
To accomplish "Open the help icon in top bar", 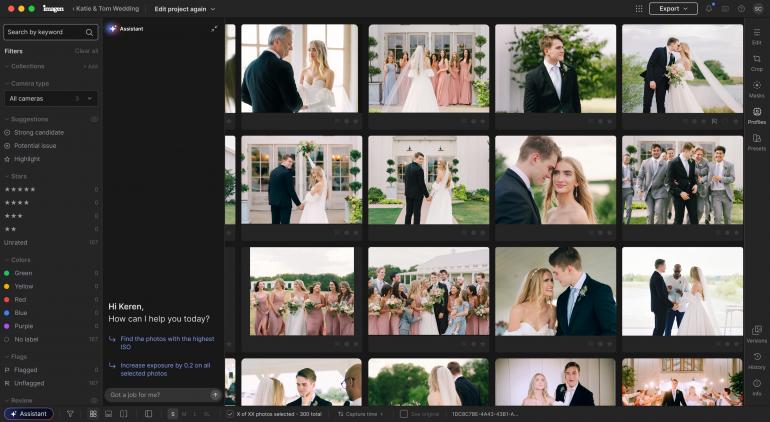I will coord(741,9).
